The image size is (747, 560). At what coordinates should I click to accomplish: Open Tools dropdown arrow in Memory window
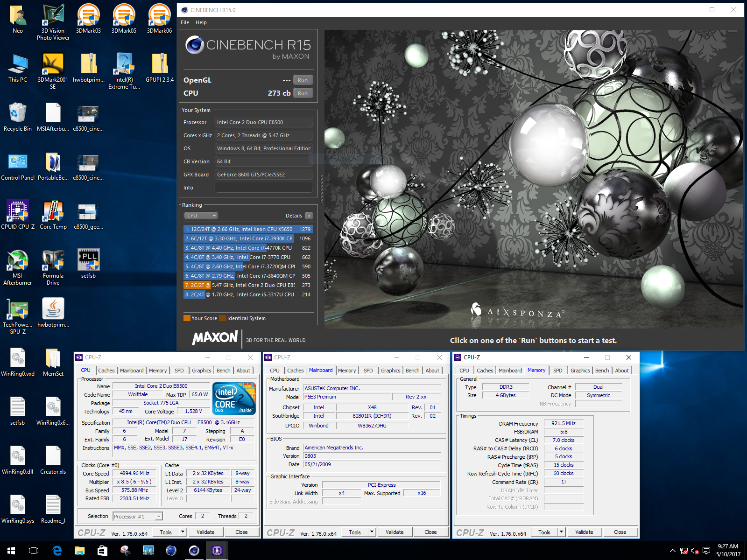pos(561,532)
